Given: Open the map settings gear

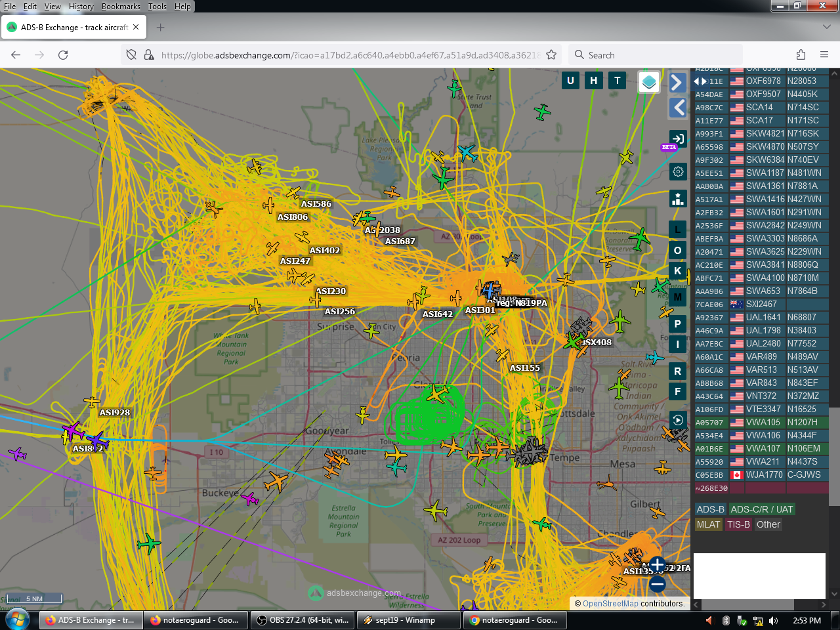Looking at the screenshot, I should pyautogui.click(x=678, y=172).
